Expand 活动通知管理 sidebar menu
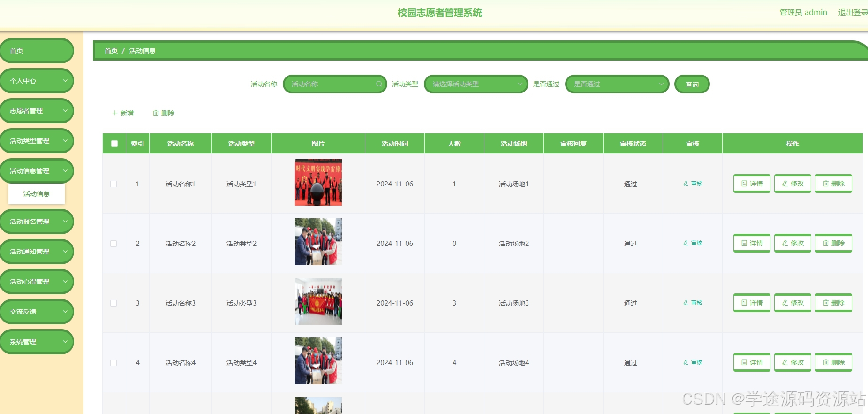 pos(37,252)
